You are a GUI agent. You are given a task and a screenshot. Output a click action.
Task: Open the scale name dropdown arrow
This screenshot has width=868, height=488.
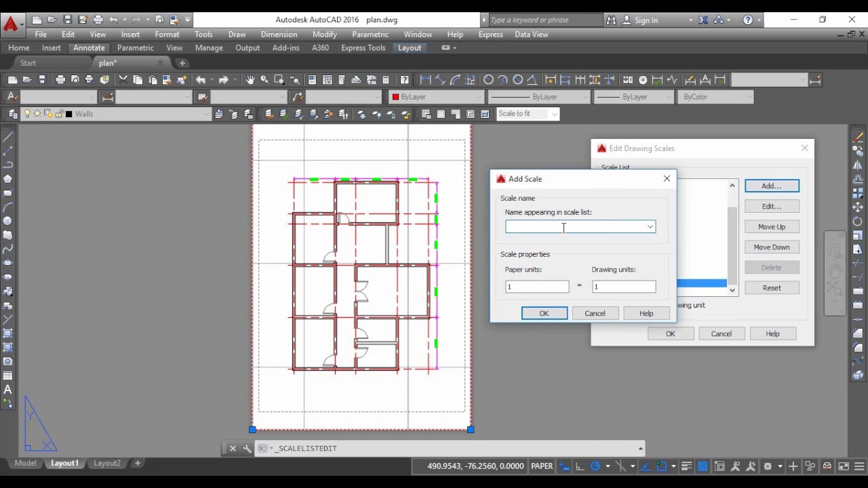(x=650, y=227)
